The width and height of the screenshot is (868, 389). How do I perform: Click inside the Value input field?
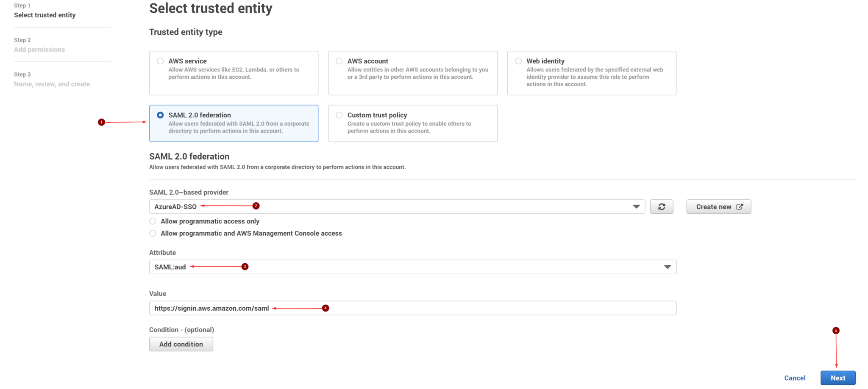[x=412, y=308]
